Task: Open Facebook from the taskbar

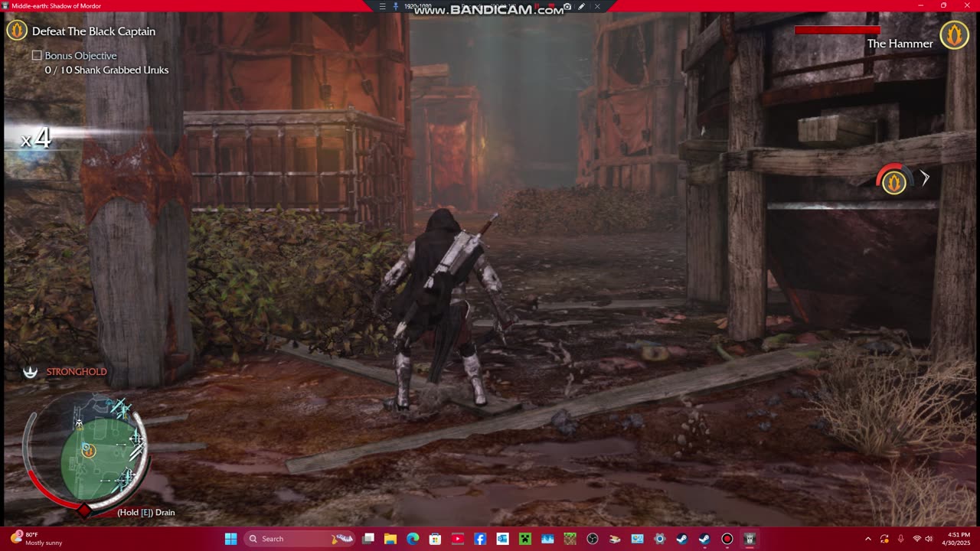Action: click(x=480, y=539)
